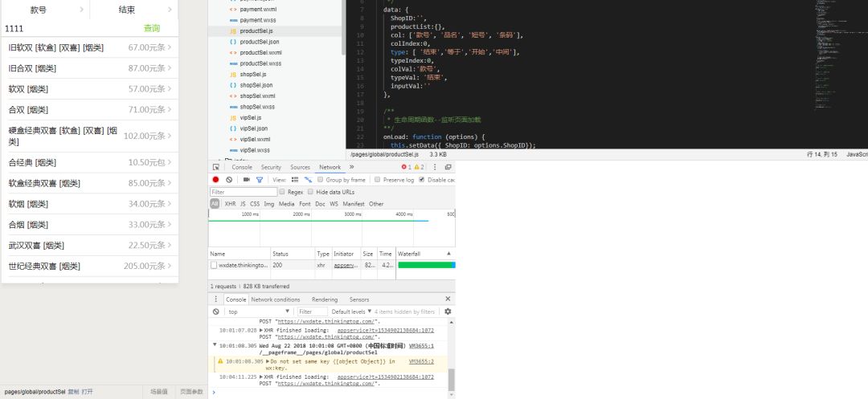Screen dimensions: 868x399
Task: Enable the Regex checkbox
Action: click(x=282, y=192)
